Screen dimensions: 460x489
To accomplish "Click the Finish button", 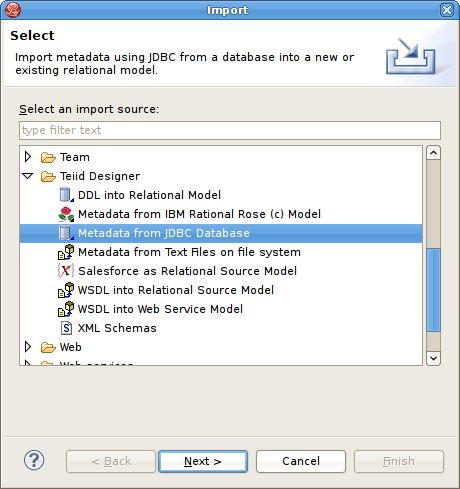I will click(x=399, y=461).
